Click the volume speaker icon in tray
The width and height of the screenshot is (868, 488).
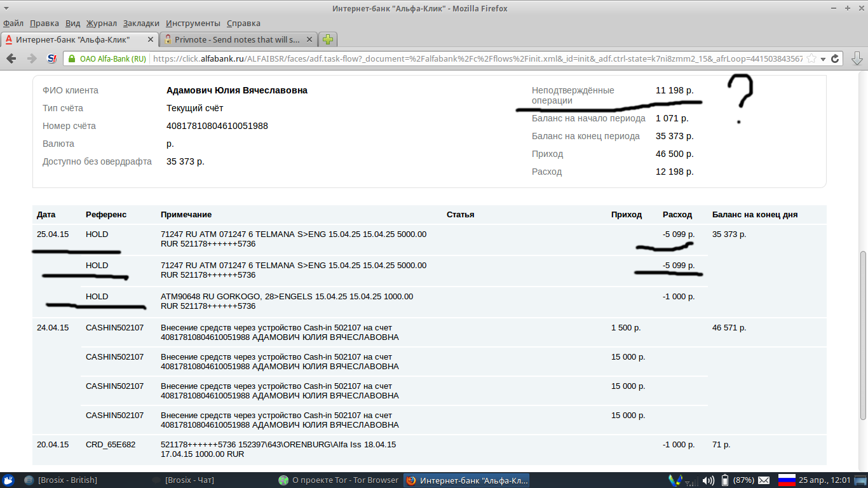click(x=708, y=480)
